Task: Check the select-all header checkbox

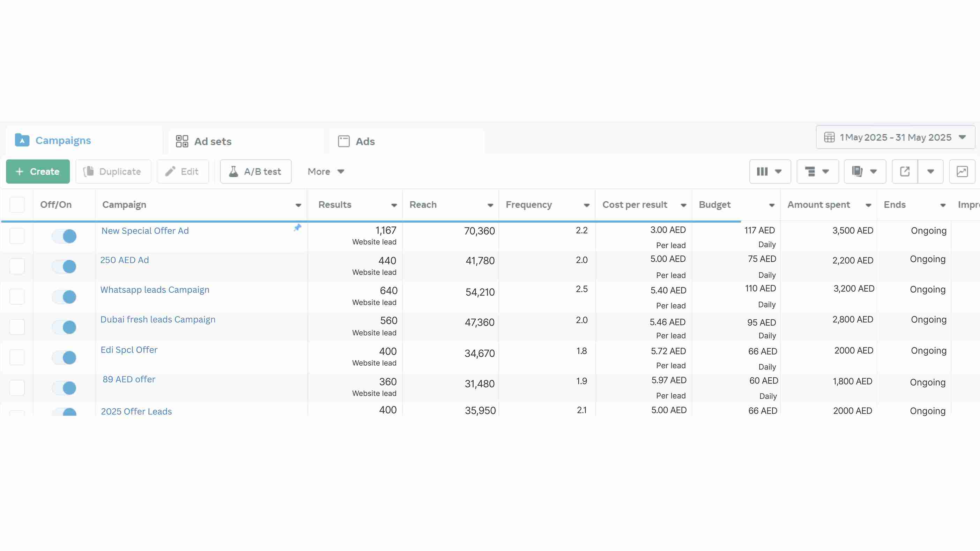Action: tap(17, 204)
